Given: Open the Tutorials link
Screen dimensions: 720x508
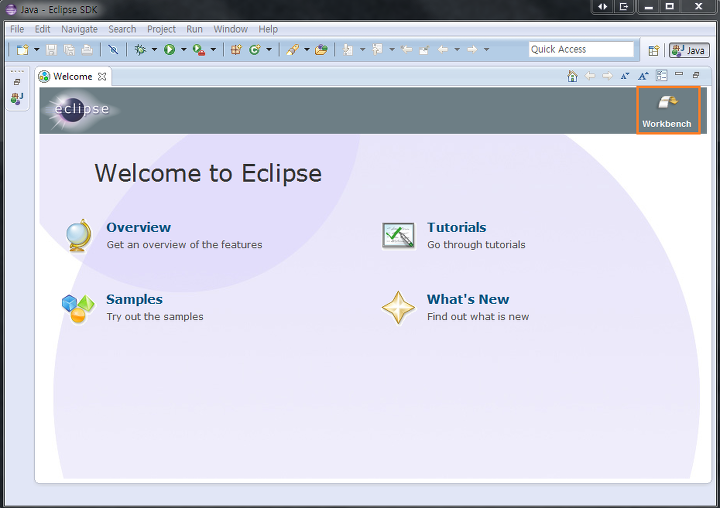Looking at the screenshot, I should click(456, 227).
